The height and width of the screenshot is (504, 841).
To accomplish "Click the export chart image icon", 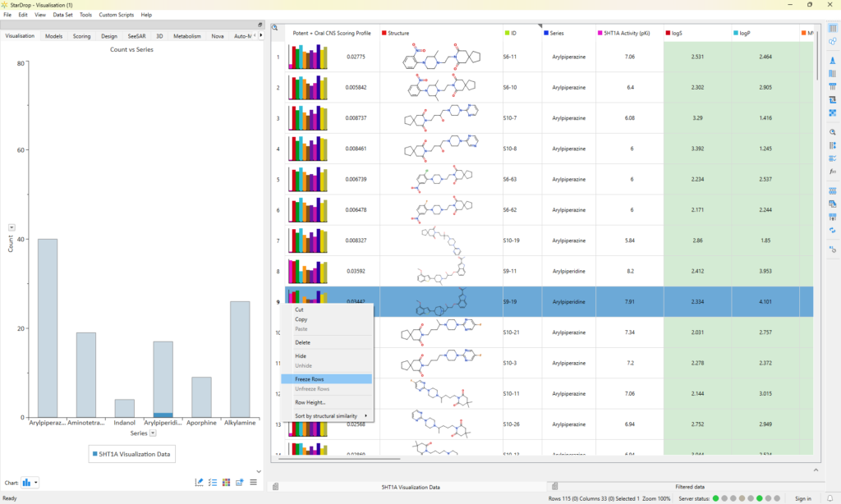I will [x=239, y=482].
